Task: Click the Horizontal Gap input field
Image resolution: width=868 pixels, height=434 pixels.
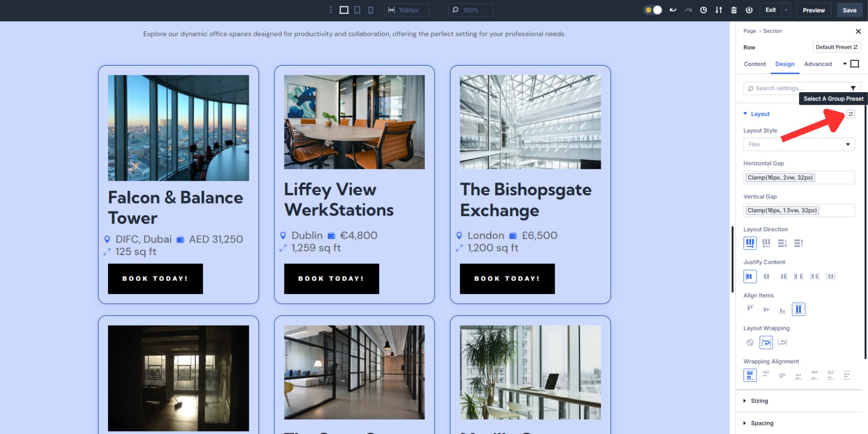Action: (x=799, y=177)
